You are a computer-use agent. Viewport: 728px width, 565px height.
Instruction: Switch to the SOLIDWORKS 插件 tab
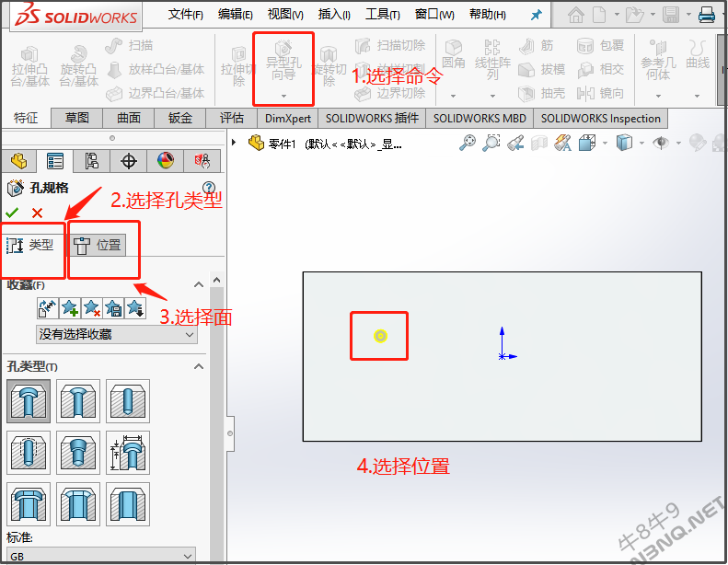(372, 118)
